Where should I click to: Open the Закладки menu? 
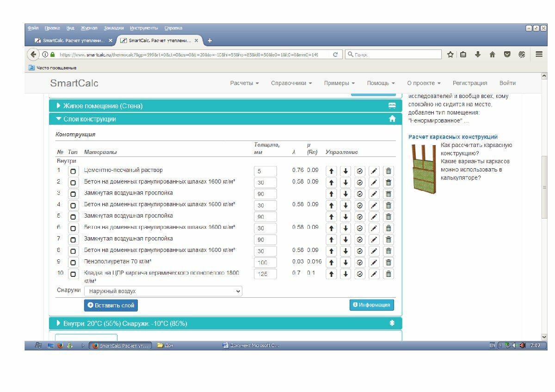[x=114, y=28]
